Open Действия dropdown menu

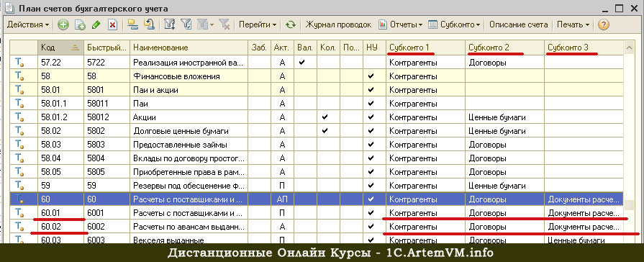pyautogui.click(x=28, y=24)
